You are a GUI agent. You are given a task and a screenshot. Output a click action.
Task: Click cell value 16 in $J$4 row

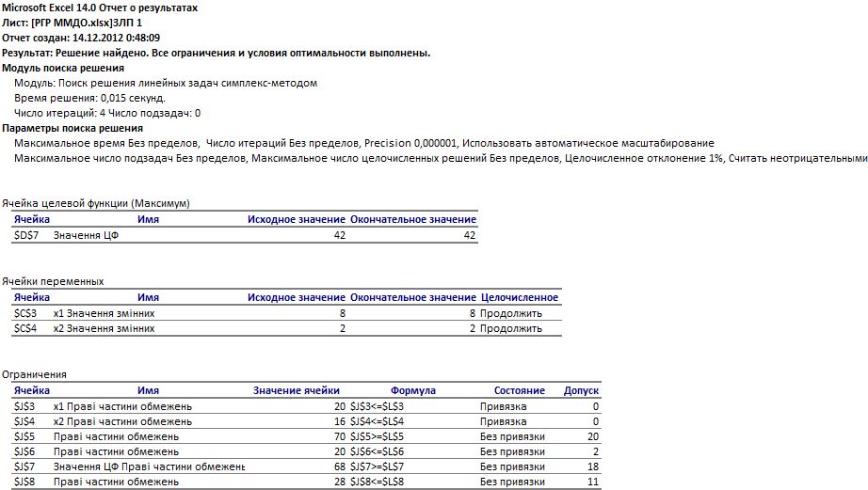click(x=339, y=421)
